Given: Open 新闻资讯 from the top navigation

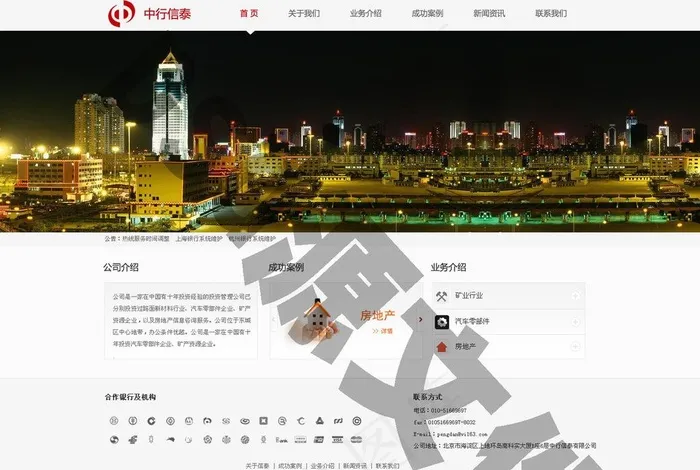Looking at the screenshot, I should (x=489, y=14).
